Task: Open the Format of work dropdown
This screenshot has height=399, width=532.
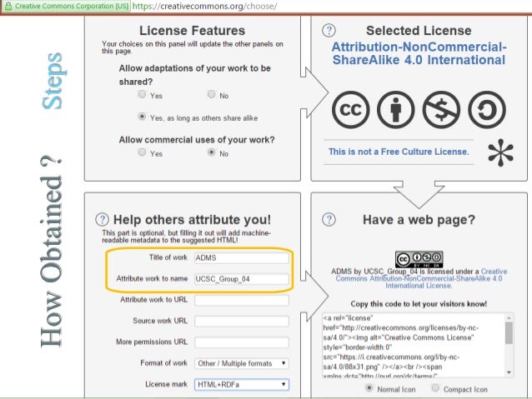Action: pos(242,363)
